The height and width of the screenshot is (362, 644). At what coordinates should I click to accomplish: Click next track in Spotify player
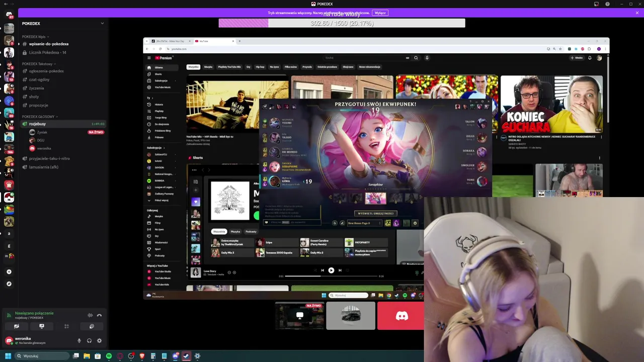point(340,270)
